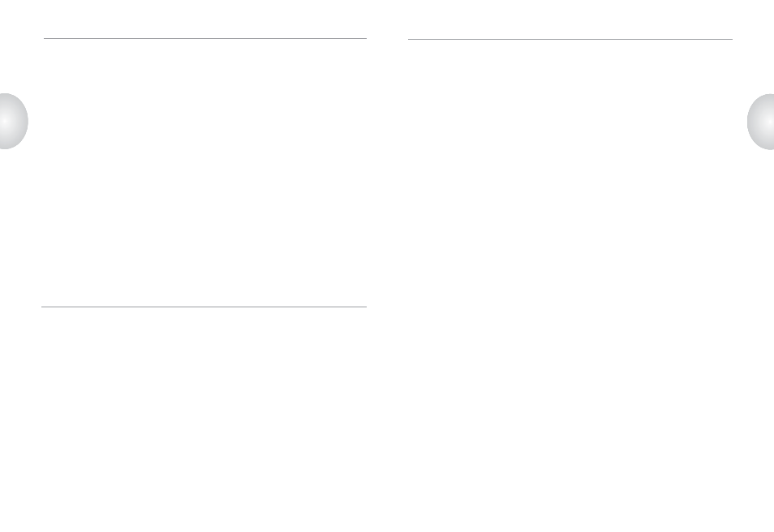Screen dimensions: 774x532
Task: Select the center highlight of right oval
Action: [770, 122]
